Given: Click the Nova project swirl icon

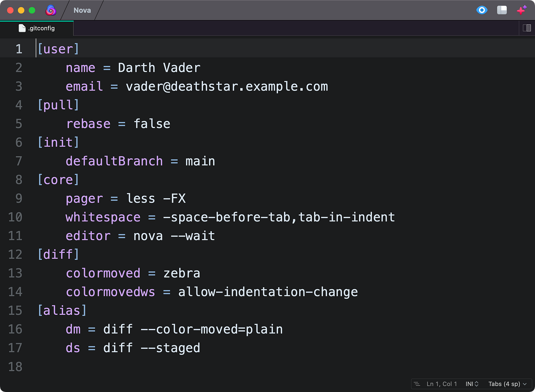Looking at the screenshot, I should (x=51, y=10).
